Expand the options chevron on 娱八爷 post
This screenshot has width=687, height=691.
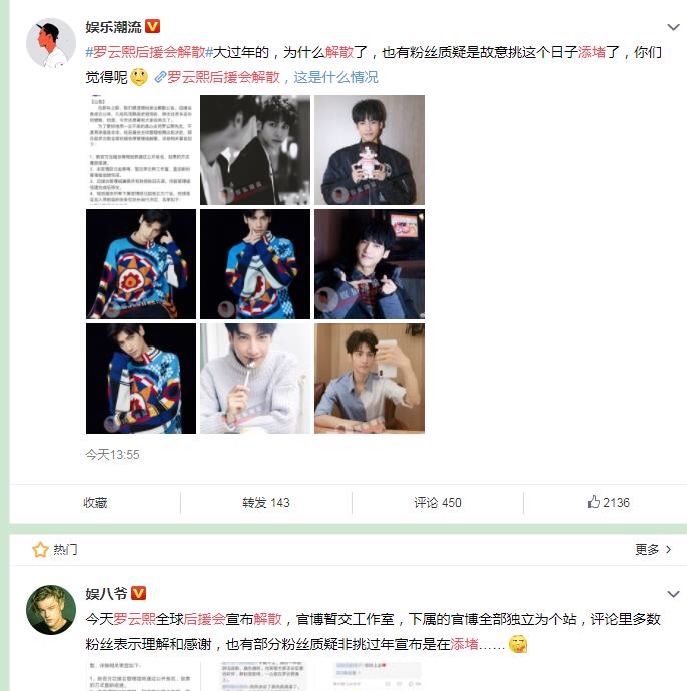click(x=673, y=594)
